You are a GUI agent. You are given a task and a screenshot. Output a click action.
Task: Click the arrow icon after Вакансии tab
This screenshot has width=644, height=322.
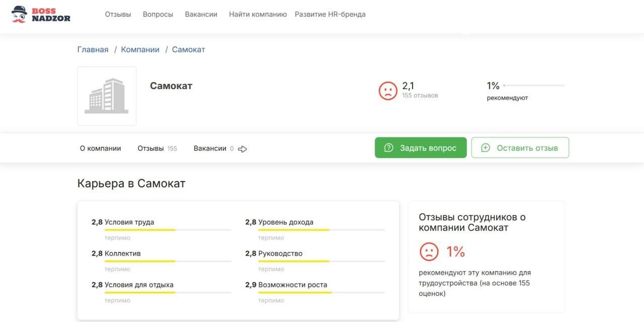click(242, 149)
